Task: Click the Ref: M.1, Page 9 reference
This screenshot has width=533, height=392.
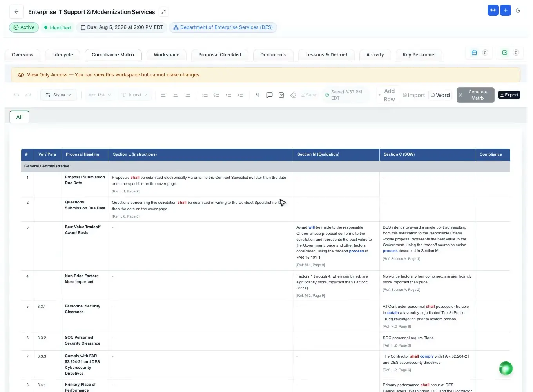Action: coord(310,265)
